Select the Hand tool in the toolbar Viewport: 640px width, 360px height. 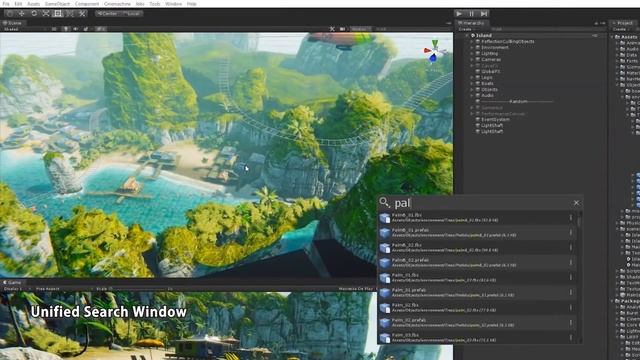point(9,13)
